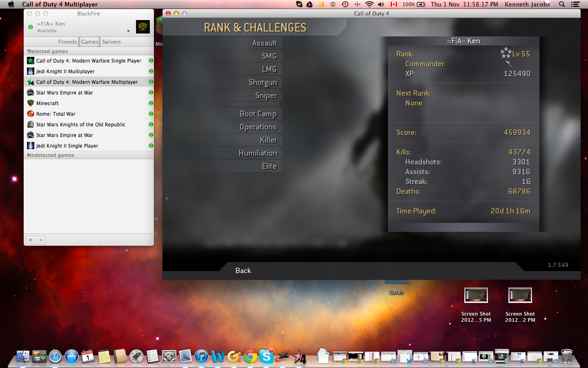Open the Reminders checklist icon in the Dock

pyautogui.click(x=153, y=357)
